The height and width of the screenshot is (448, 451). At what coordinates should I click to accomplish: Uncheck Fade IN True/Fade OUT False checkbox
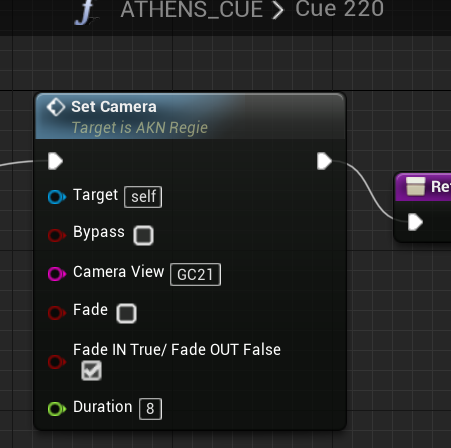91,370
